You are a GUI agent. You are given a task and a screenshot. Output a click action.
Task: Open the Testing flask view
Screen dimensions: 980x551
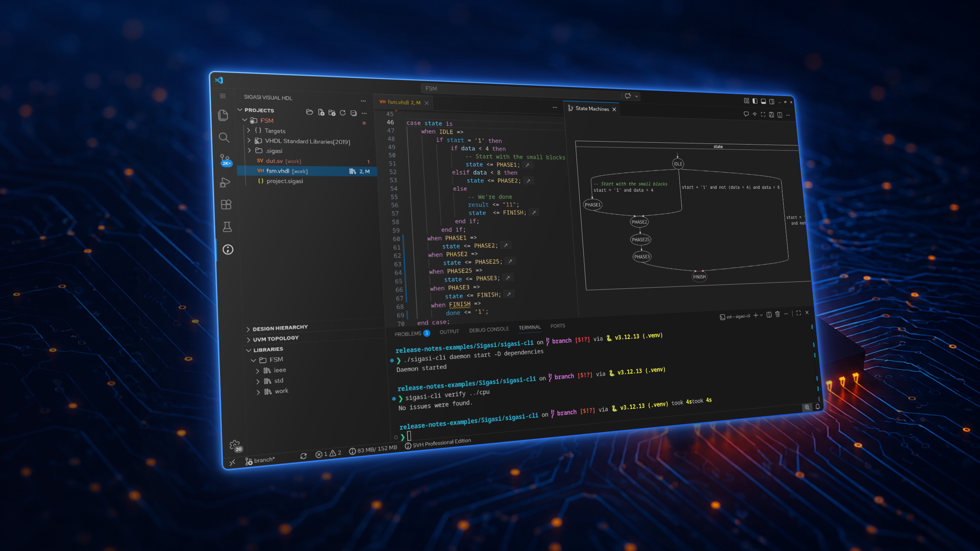point(227,227)
